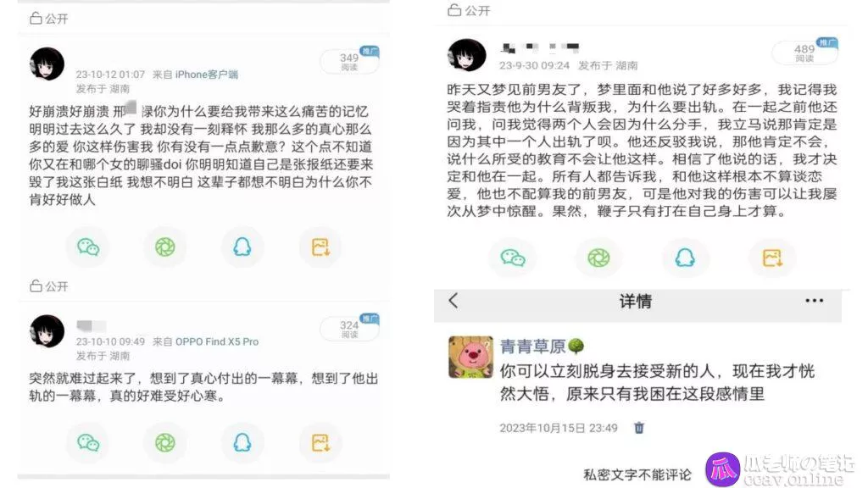Save the 23-9-30 post as image
The image size is (868, 488).
click(x=772, y=258)
